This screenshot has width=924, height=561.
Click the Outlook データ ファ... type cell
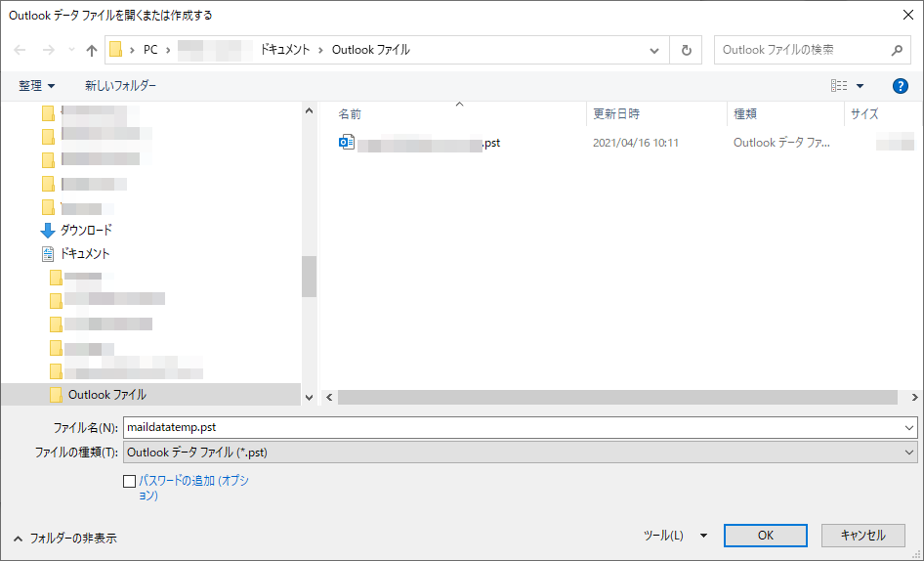(781, 143)
